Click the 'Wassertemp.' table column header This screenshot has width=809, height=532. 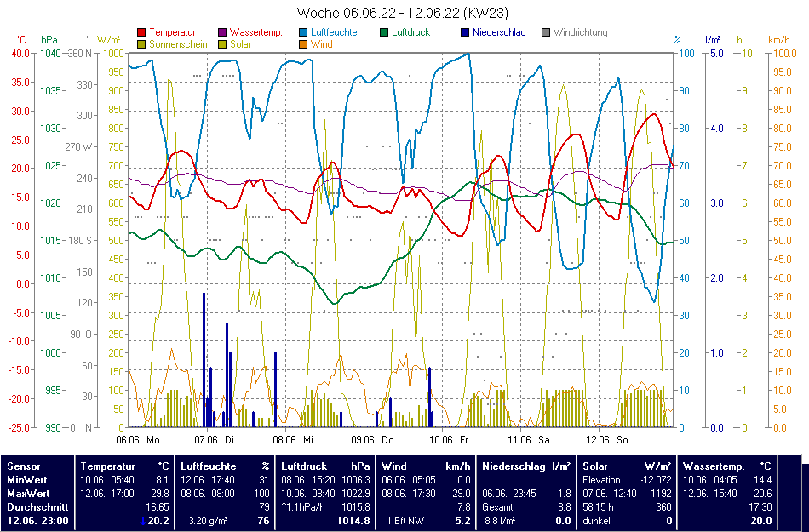714,466
